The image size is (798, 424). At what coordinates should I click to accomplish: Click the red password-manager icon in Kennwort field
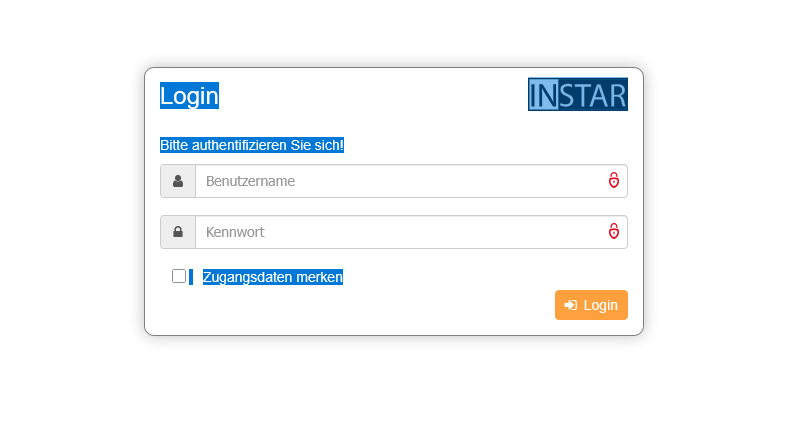(614, 232)
